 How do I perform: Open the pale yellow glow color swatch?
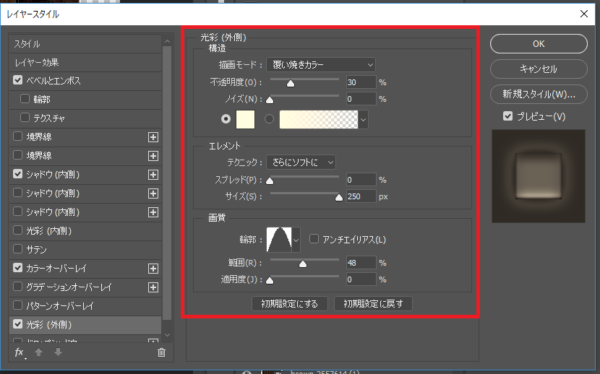point(245,119)
